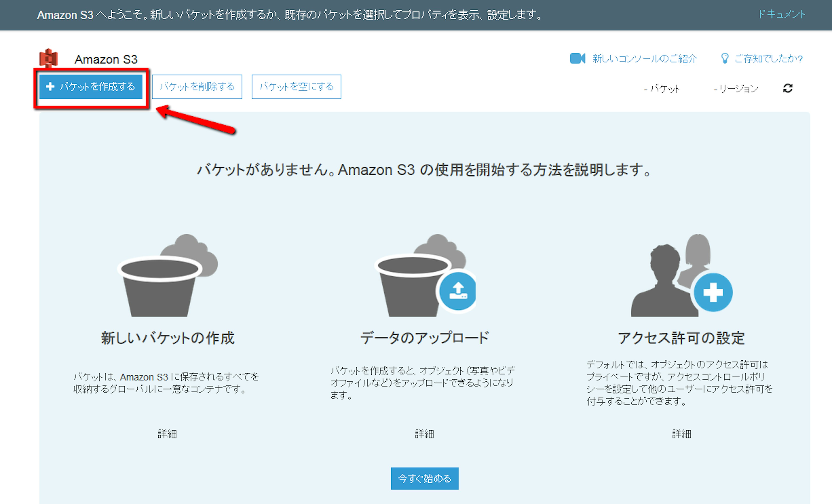Click the add user plus icon
832x504 pixels.
pos(713,292)
